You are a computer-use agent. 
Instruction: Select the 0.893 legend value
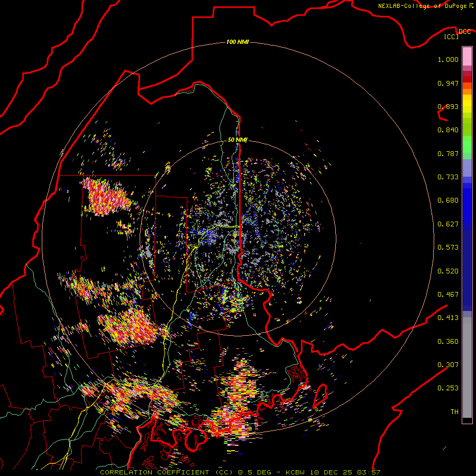[x=448, y=106]
